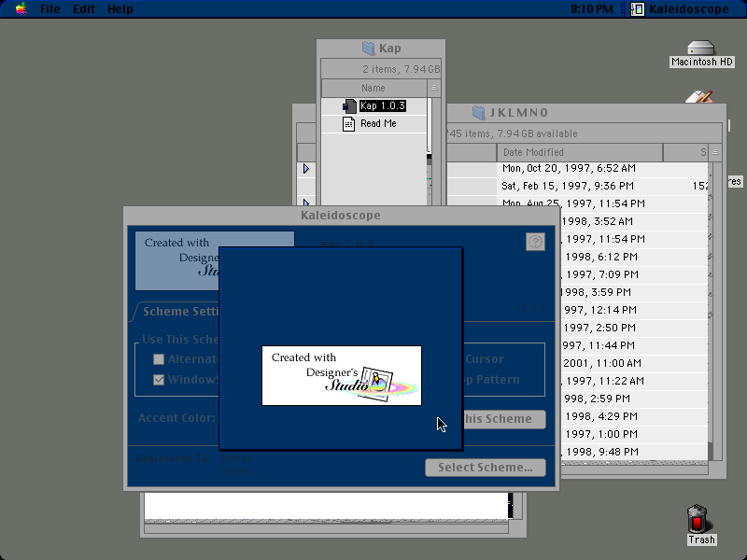747x560 pixels.
Task: Select the row dated 1998, 6:12 PM
Action: pos(634,258)
